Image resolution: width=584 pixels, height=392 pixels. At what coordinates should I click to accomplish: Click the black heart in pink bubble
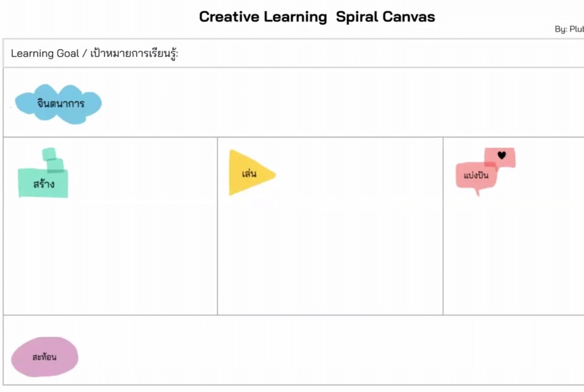[x=502, y=155]
